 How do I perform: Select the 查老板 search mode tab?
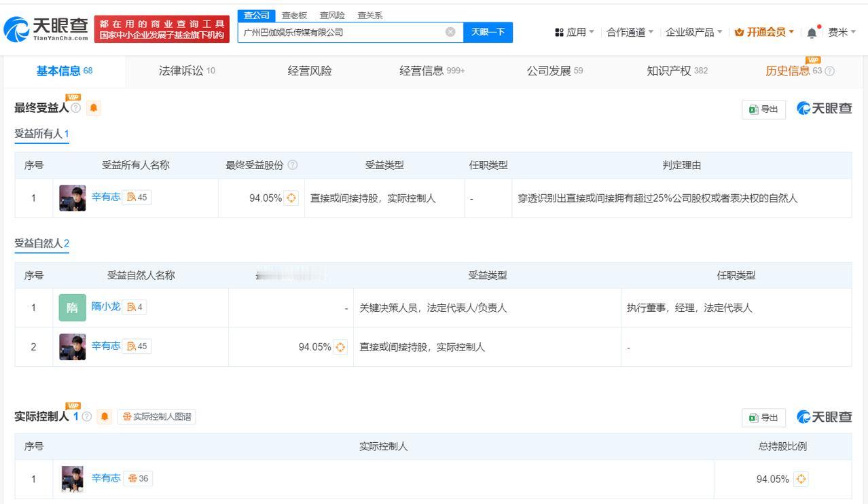pos(294,15)
